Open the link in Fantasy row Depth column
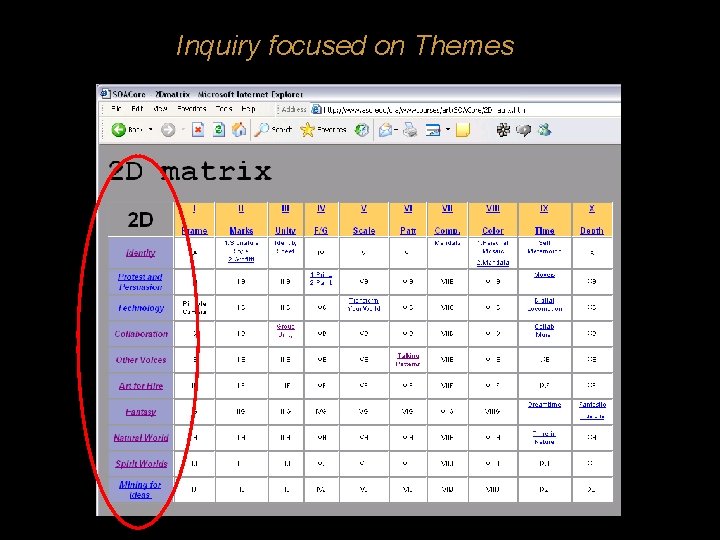The height and width of the screenshot is (540, 720). point(592,411)
